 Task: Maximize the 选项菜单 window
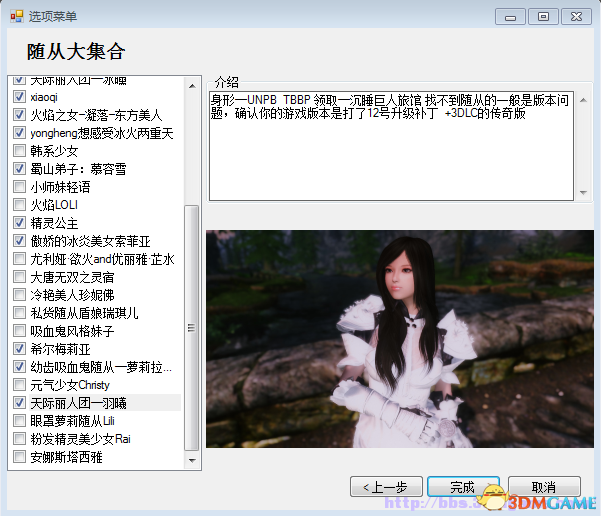pos(543,17)
